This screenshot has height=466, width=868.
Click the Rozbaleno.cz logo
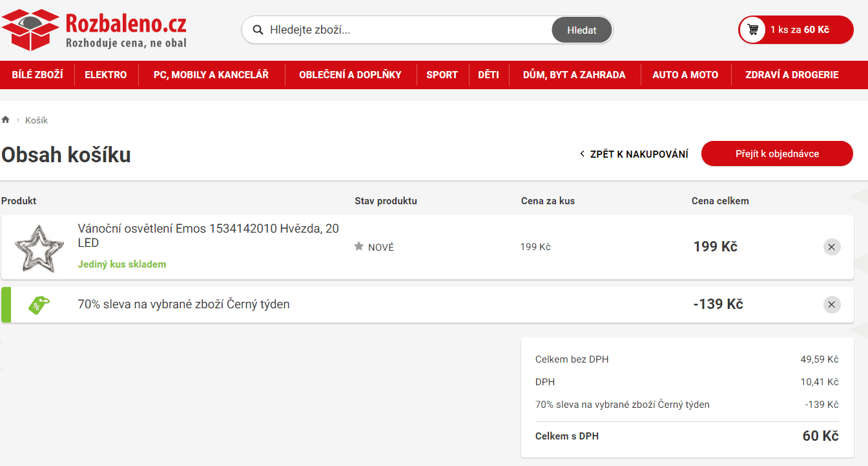94,30
